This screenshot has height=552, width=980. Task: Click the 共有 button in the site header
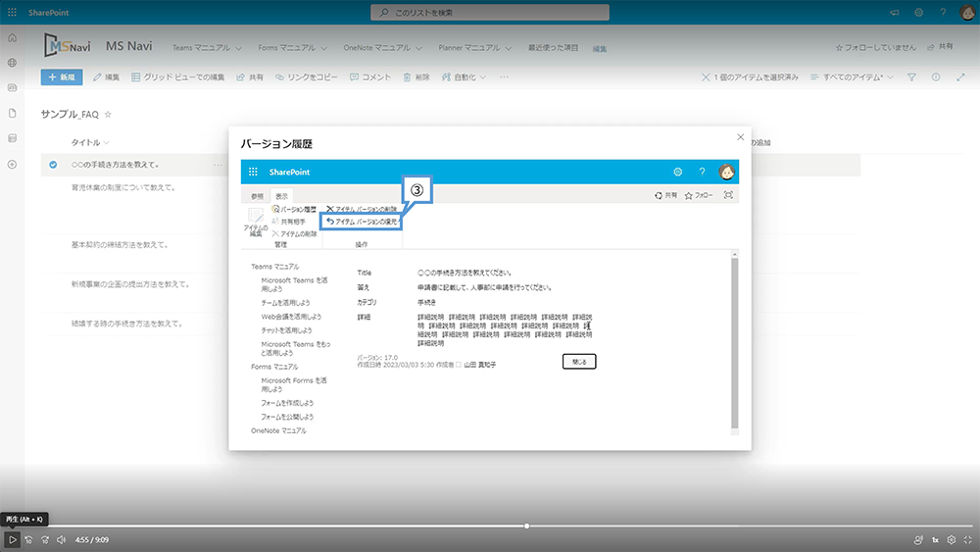pyautogui.click(x=940, y=47)
